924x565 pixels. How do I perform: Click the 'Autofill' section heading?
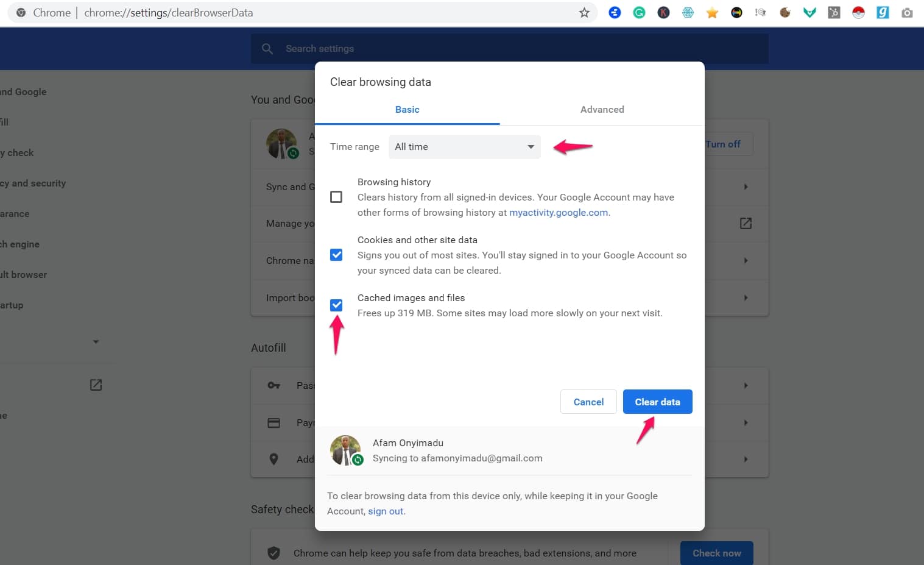(x=269, y=348)
